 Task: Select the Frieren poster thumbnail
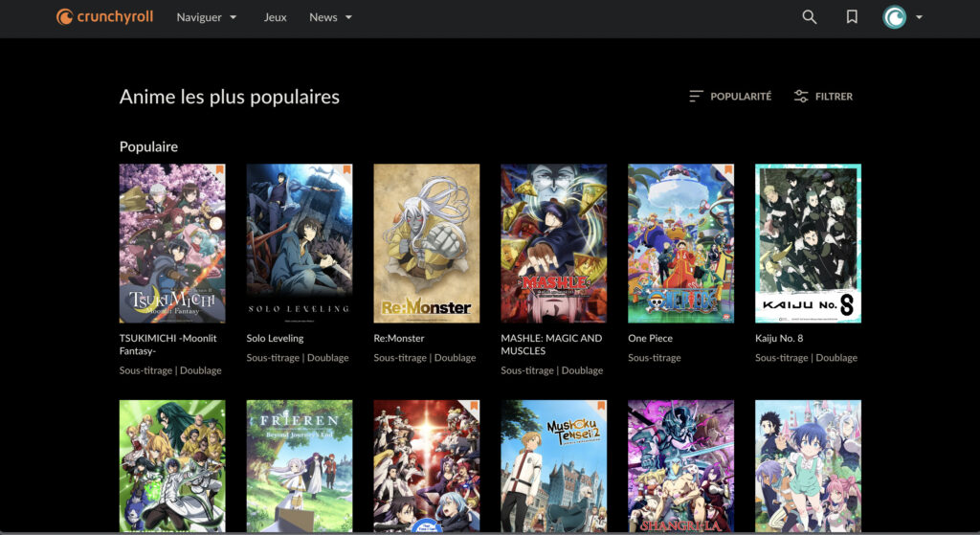300,466
